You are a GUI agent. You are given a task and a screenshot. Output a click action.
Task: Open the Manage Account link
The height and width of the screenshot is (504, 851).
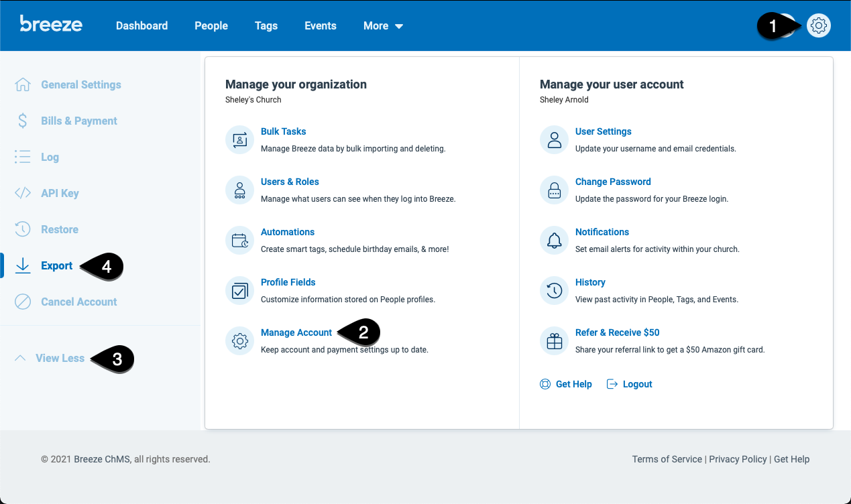point(296,332)
